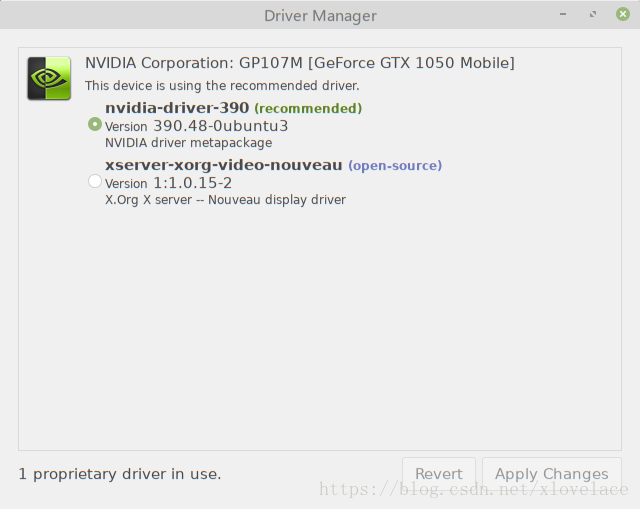Close the Driver Manager window
Image resolution: width=640 pixels, height=509 pixels.
pyautogui.click(x=623, y=14)
